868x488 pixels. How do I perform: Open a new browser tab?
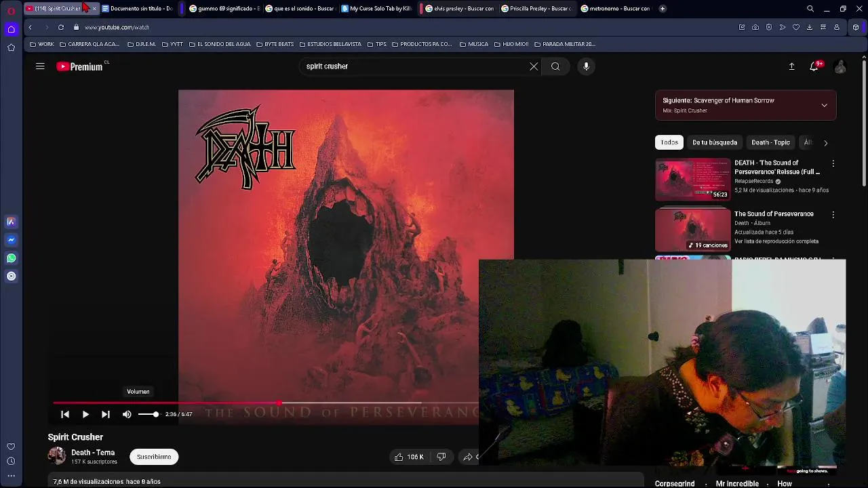663,8
